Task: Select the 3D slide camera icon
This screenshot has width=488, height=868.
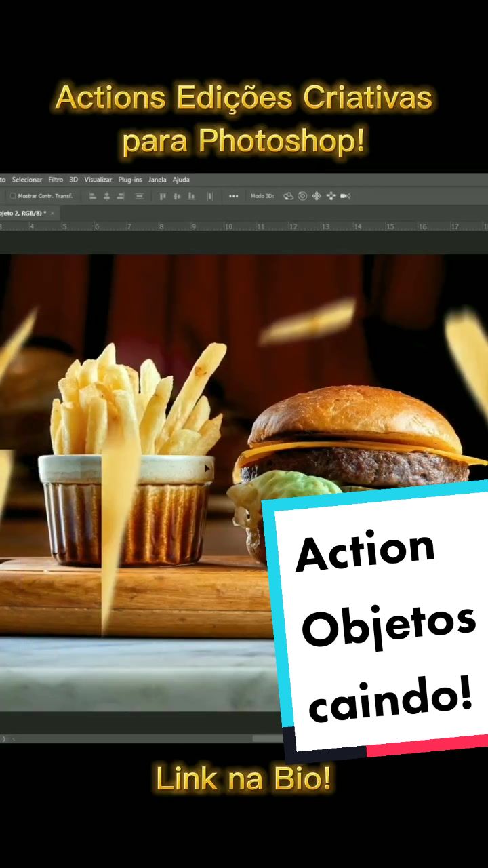Action: [x=331, y=196]
